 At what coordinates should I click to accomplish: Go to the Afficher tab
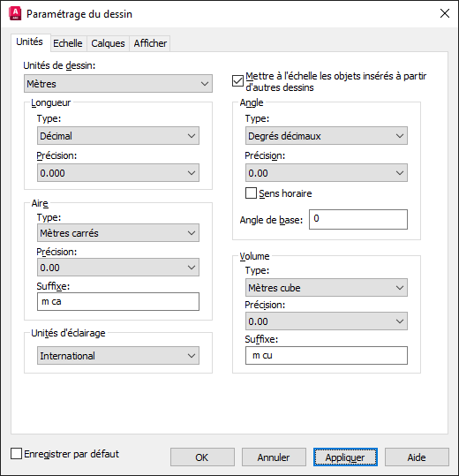(x=150, y=43)
